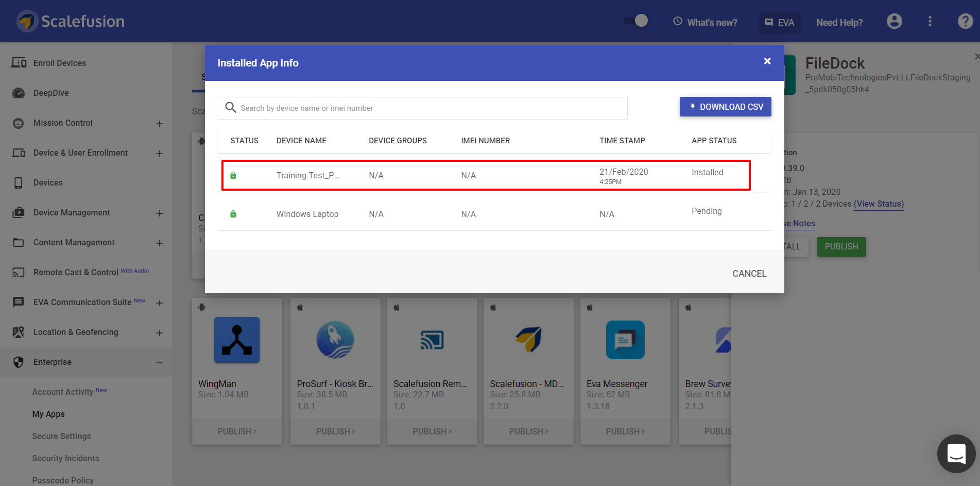Image resolution: width=980 pixels, height=486 pixels.
Task: Publish the Scalefusion Rem... app
Action: pos(432,431)
